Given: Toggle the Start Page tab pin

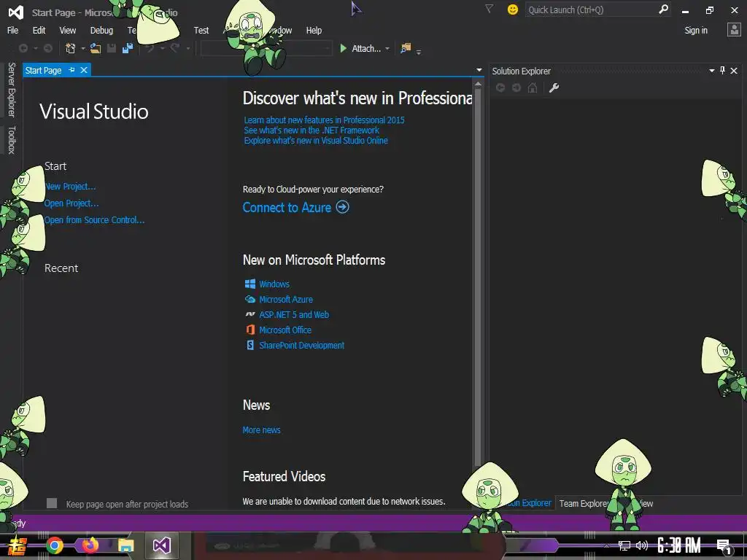Looking at the screenshot, I should (72, 70).
